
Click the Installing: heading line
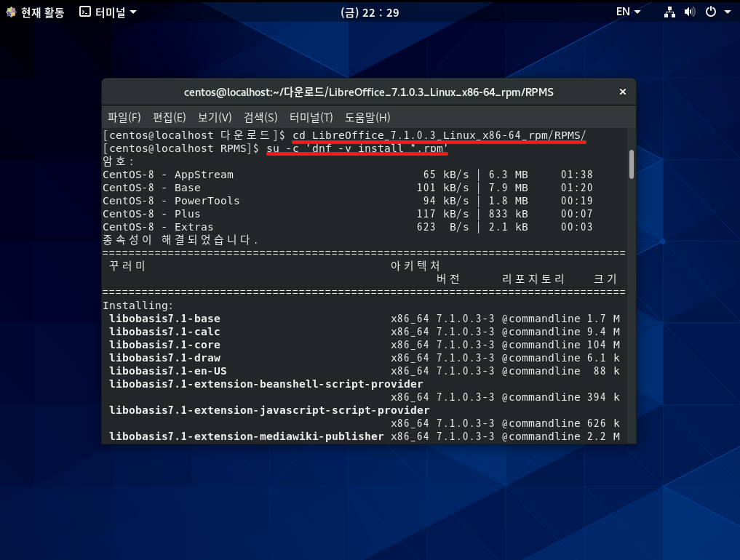[138, 305]
